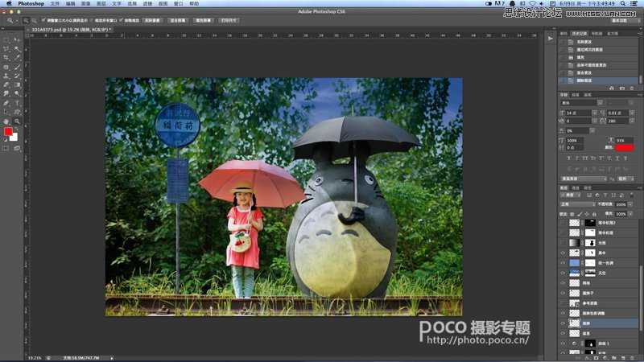Click the red foreground color swatch

8,131
